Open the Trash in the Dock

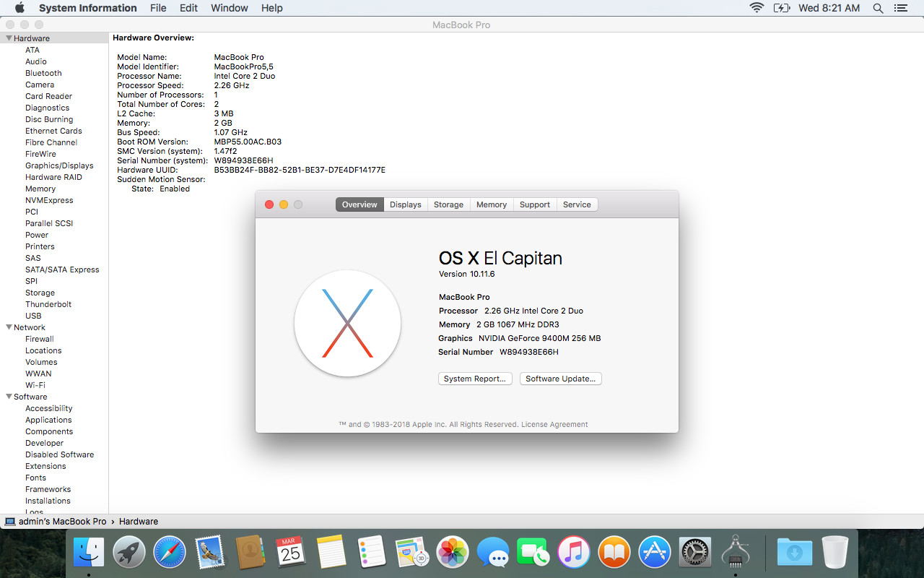coord(834,553)
